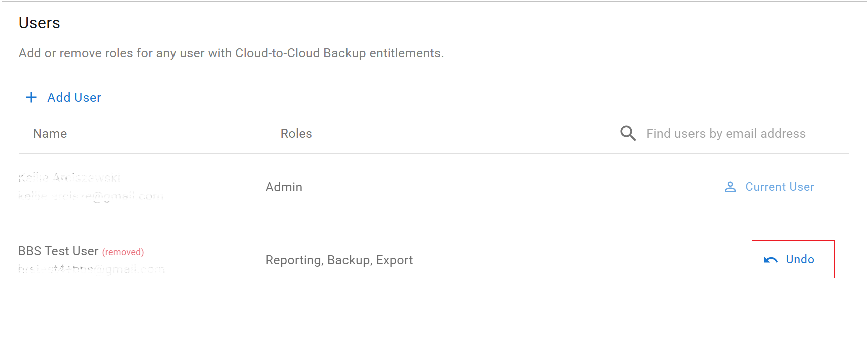Viewport: 868px width, 355px height.
Task: Select the Admin role text
Action: 284,187
